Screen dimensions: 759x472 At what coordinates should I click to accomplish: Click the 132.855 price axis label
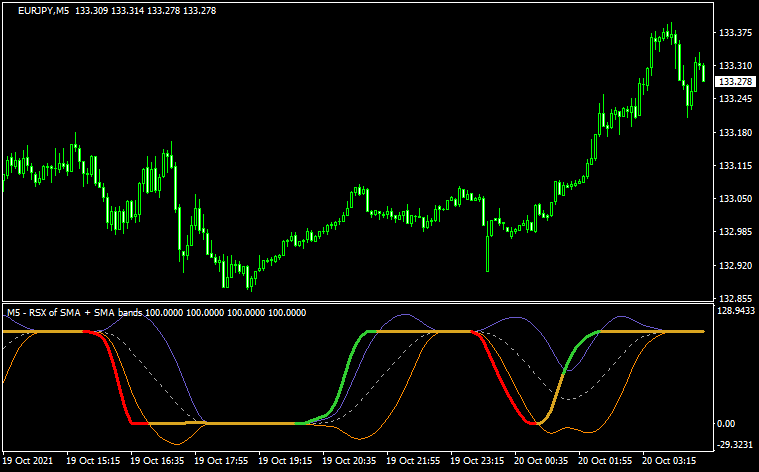[x=735, y=298]
